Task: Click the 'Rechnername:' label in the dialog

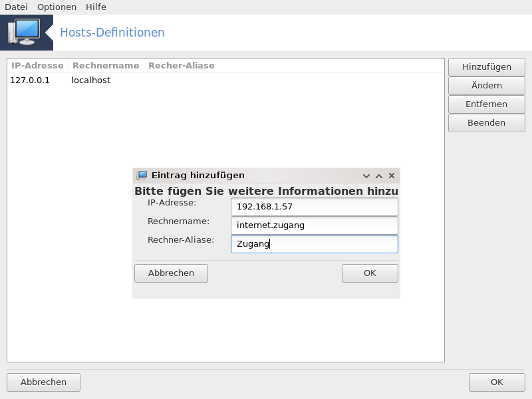Action: [x=178, y=221]
